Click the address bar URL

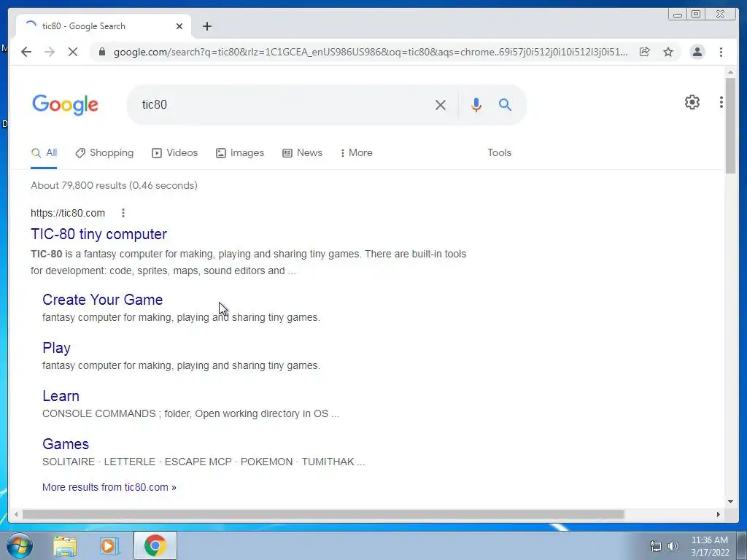click(370, 52)
